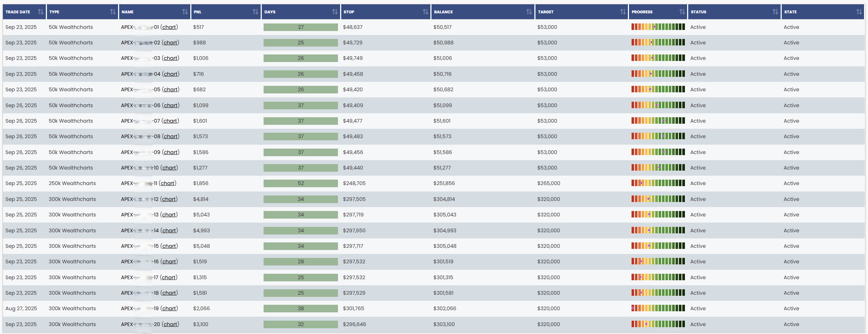Viewport: 868px width, 334px height.
Task: Click the stop value "$301,765"
Action: point(353,308)
